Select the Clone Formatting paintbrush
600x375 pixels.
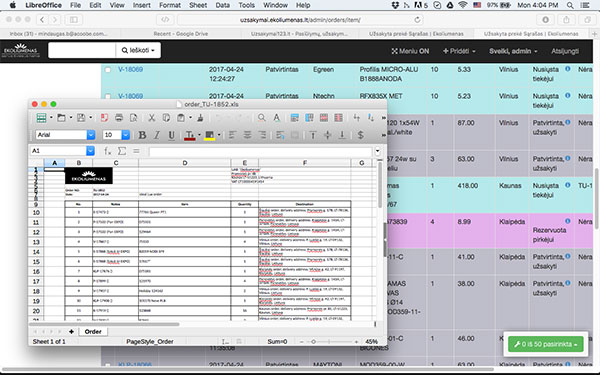point(200,118)
